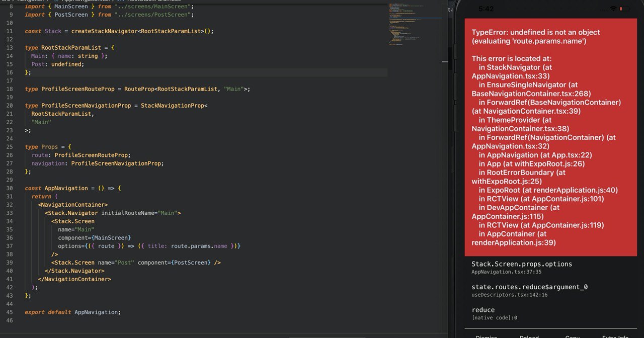Viewport: 644px width, 338px height.
Task: Click 'This error is located at:' text
Action: pos(512,58)
